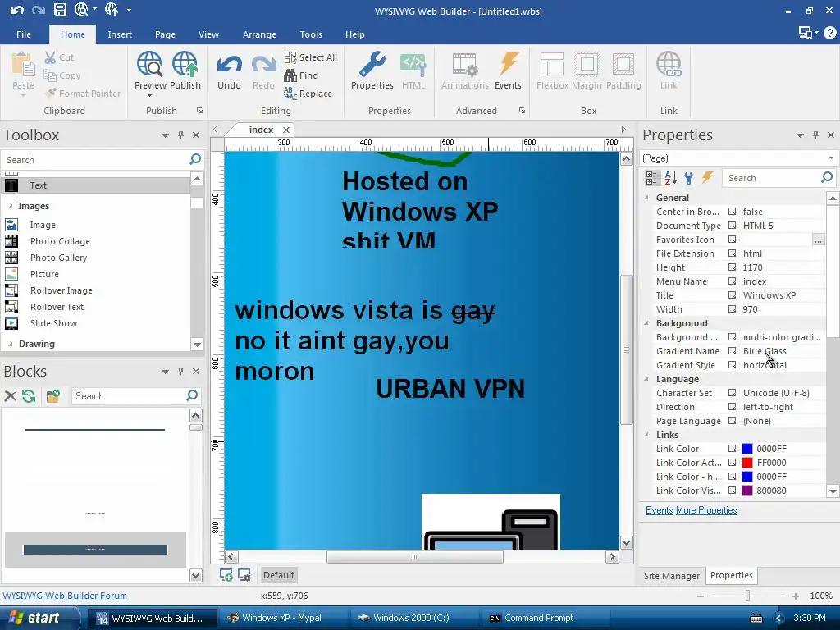Click the Windows start button
This screenshot has height=630, width=840.
coord(39,618)
